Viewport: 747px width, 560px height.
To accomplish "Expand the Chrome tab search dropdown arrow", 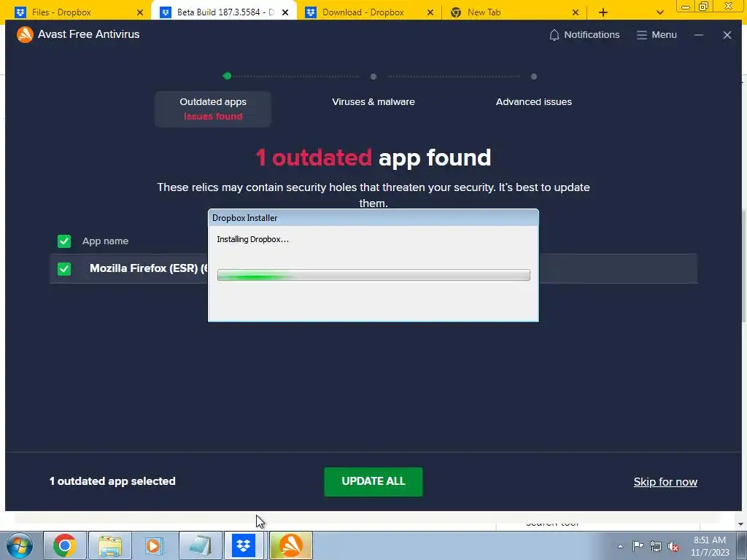I will click(659, 12).
